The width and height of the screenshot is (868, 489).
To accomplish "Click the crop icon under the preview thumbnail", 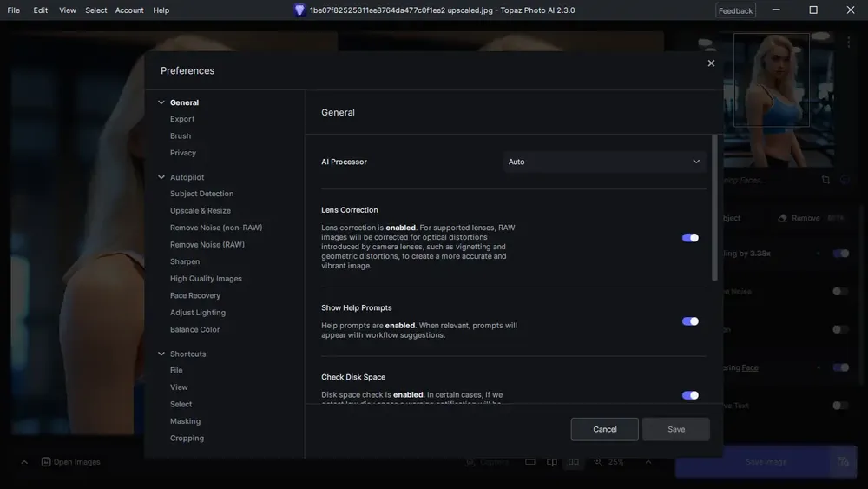I will click(x=825, y=180).
